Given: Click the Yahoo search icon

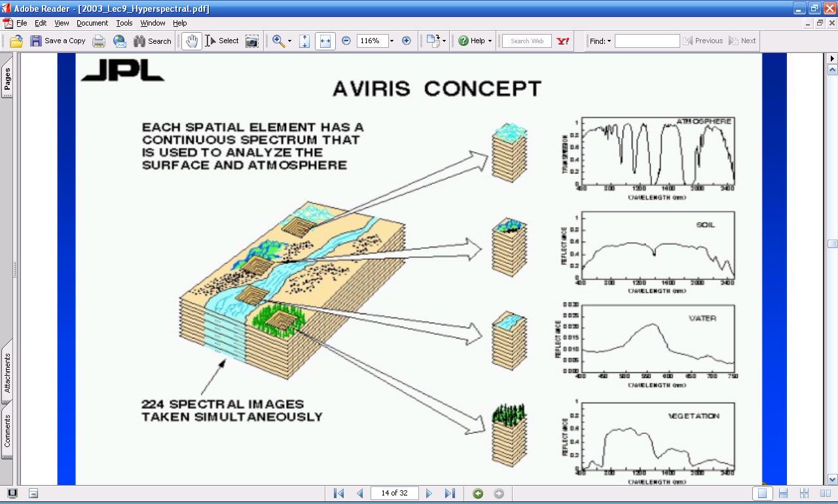Looking at the screenshot, I should 563,41.
